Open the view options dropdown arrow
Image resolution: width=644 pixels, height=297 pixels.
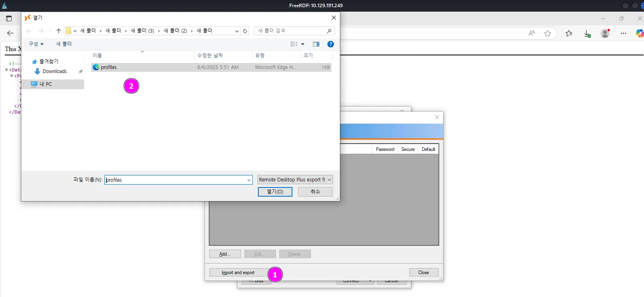tap(303, 44)
